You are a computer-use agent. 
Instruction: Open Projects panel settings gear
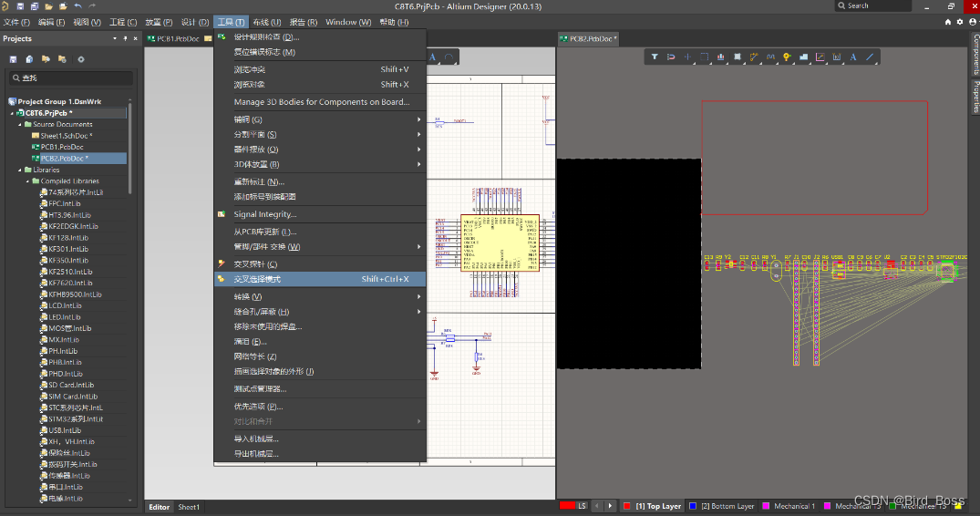tap(80, 59)
